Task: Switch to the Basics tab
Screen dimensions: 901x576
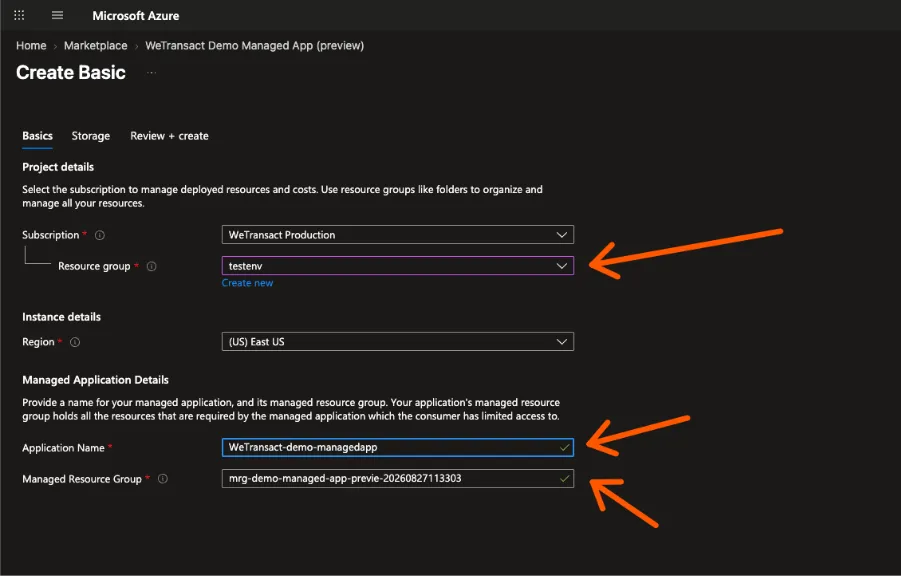Action: pos(37,136)
